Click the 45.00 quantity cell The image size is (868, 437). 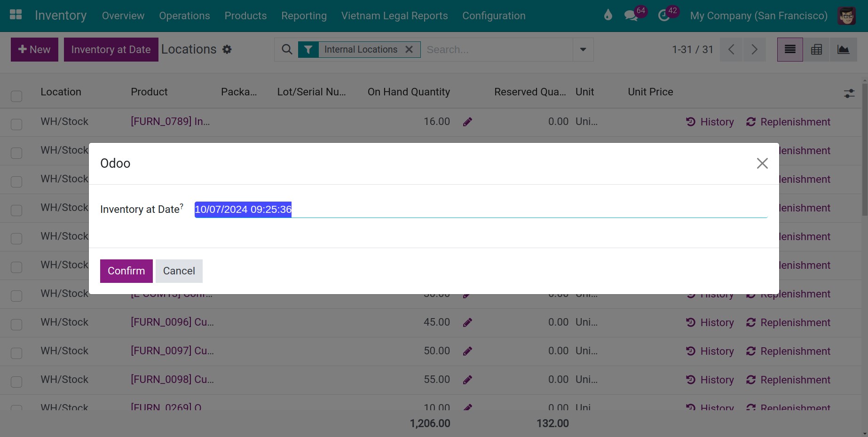437,322
